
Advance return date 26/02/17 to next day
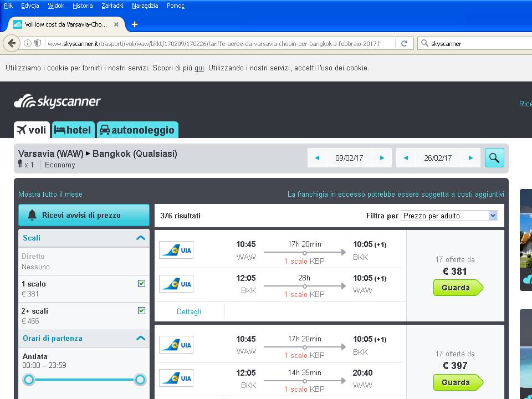pyautogui.click(x=470, y=158)
